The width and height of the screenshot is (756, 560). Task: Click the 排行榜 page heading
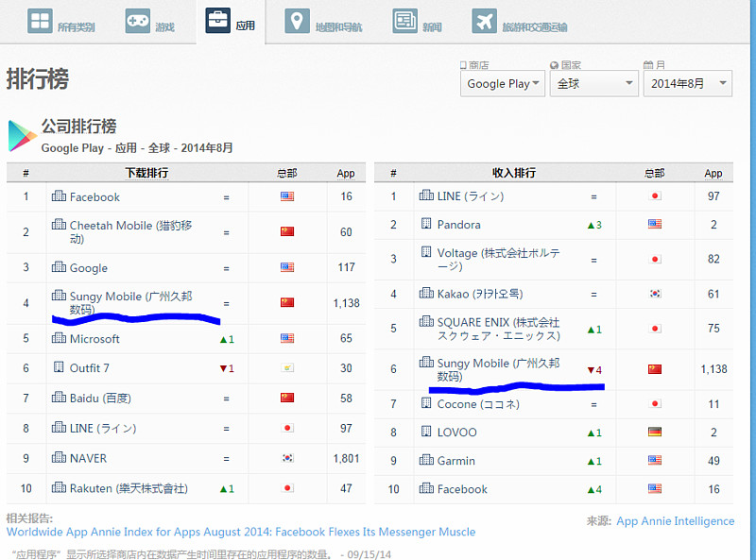[38, 79]
